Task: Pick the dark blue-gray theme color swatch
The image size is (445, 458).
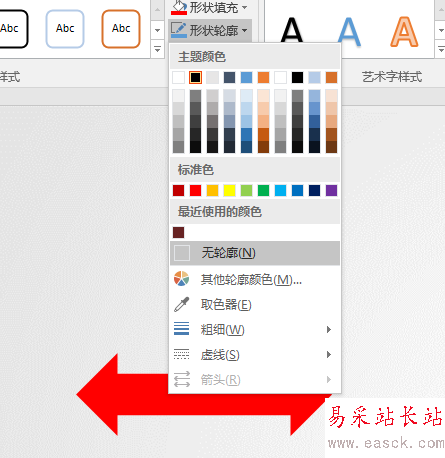Action: (x=229, y=77)
